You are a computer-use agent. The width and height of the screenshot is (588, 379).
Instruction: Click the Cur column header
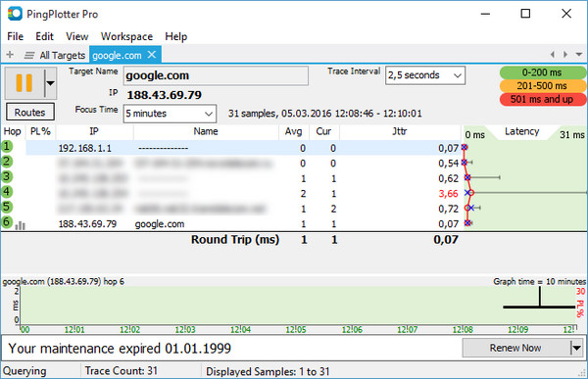(323, 131)
